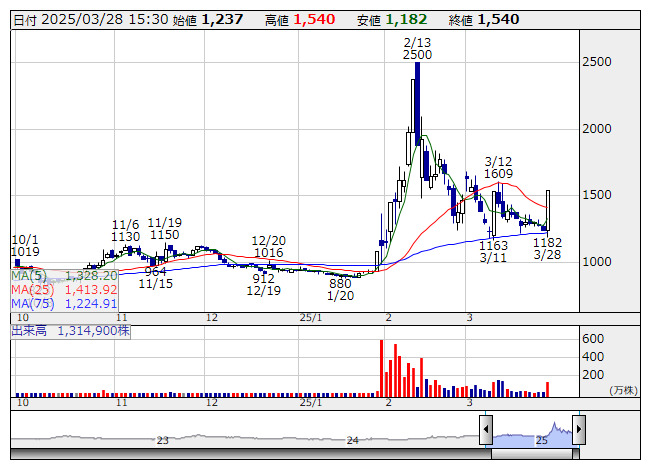Click the tallest red volume bar in February

[382, 369]
